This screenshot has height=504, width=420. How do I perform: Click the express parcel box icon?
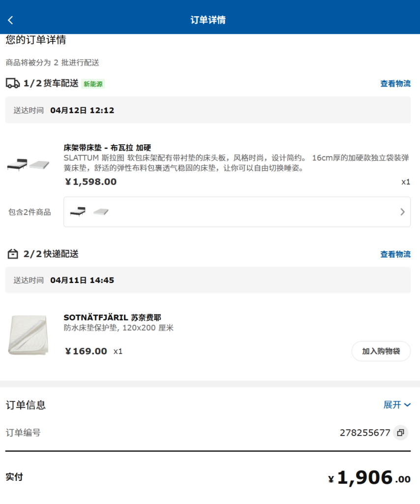tap(13, 254)
